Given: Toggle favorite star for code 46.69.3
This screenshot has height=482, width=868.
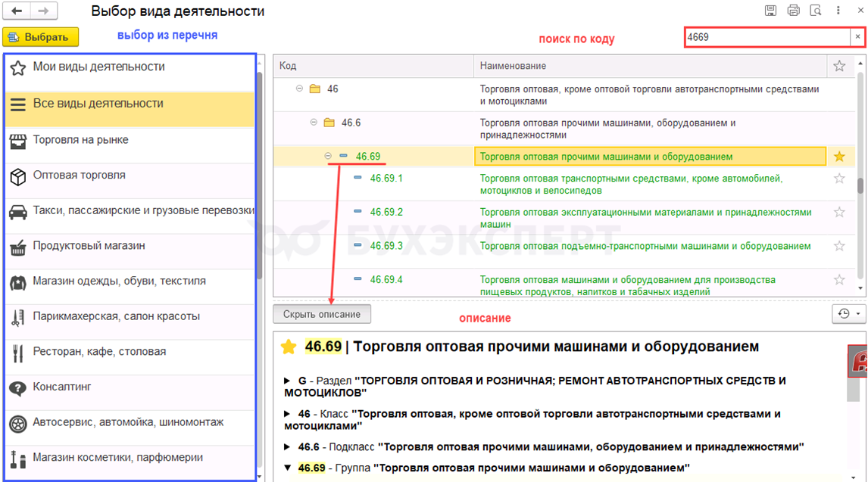Looking at the screenshot, I should (839, 246).
